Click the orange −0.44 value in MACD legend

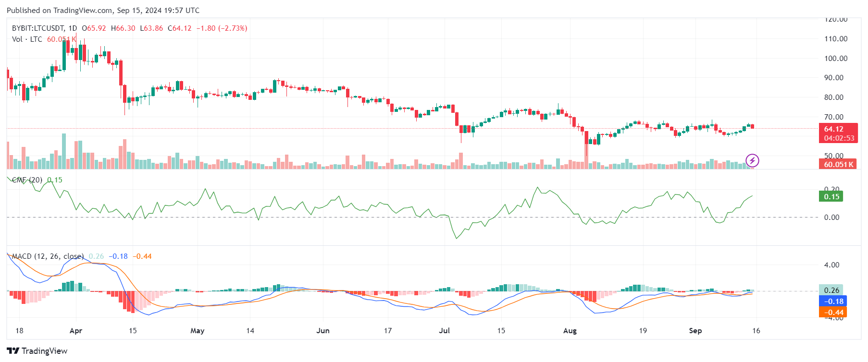(x=142, y=256)
